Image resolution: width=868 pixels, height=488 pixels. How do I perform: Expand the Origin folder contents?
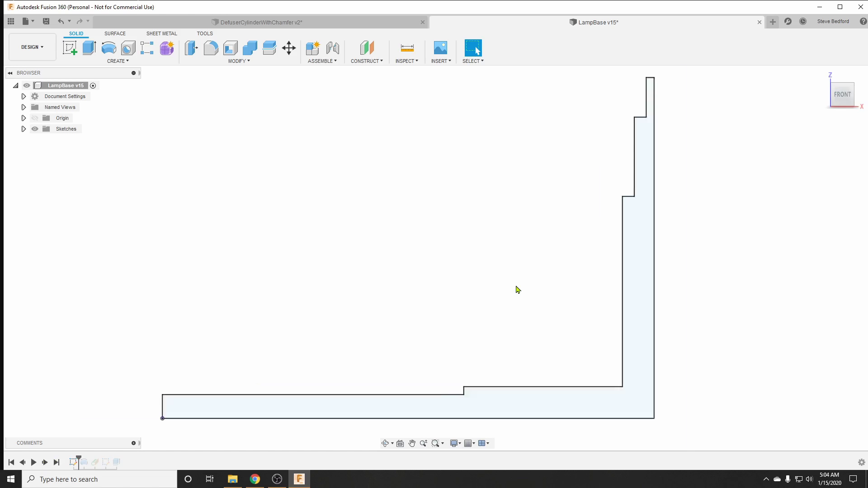(x=23, y=117)
